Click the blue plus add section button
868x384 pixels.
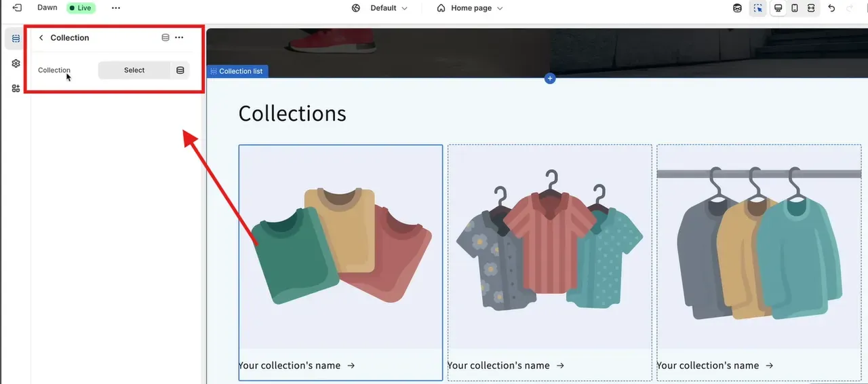(550, 79)
